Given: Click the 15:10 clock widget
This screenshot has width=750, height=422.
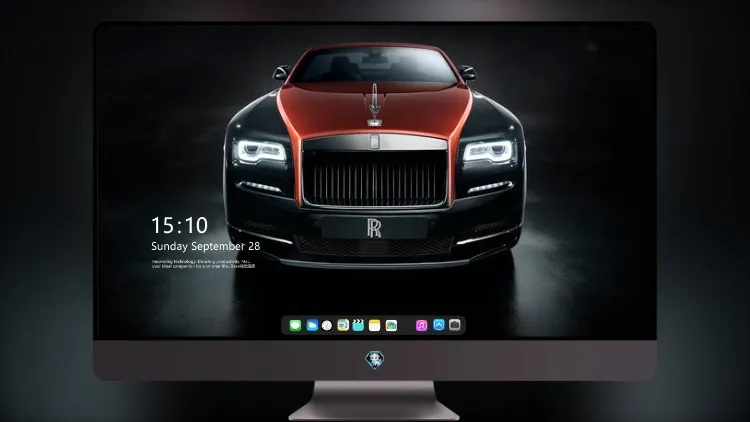Looking at the screenshot, I should (180, 225).
